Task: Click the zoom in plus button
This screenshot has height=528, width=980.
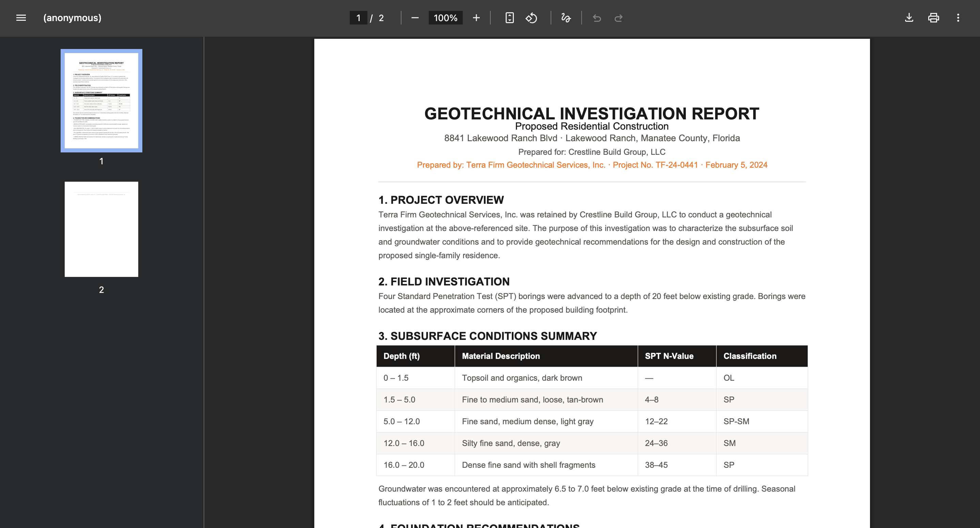Action: point(476,18)
